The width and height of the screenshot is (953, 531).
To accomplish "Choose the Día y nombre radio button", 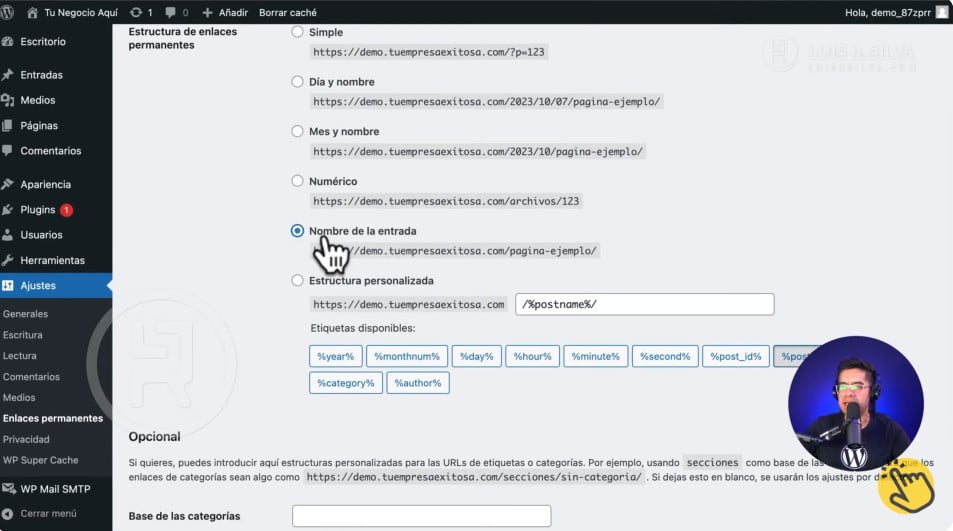I will pos(297,82).
